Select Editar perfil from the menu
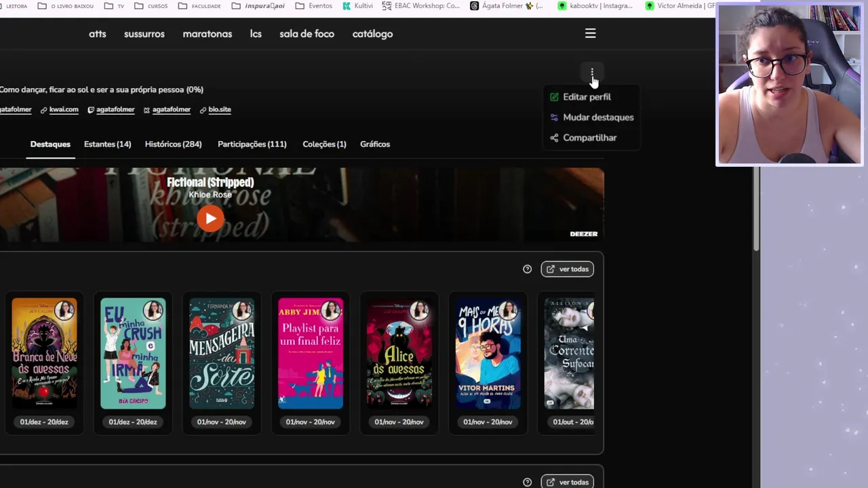 (587, 97)
